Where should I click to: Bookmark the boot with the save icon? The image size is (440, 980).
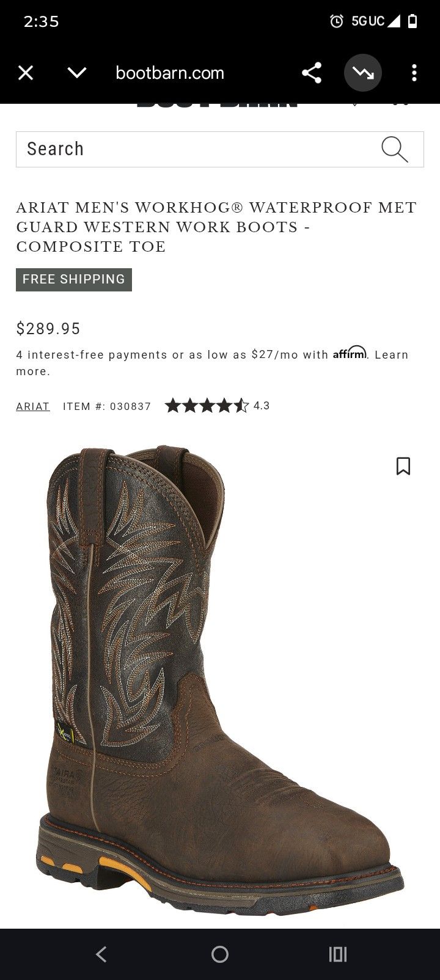[x=403, y=466]
